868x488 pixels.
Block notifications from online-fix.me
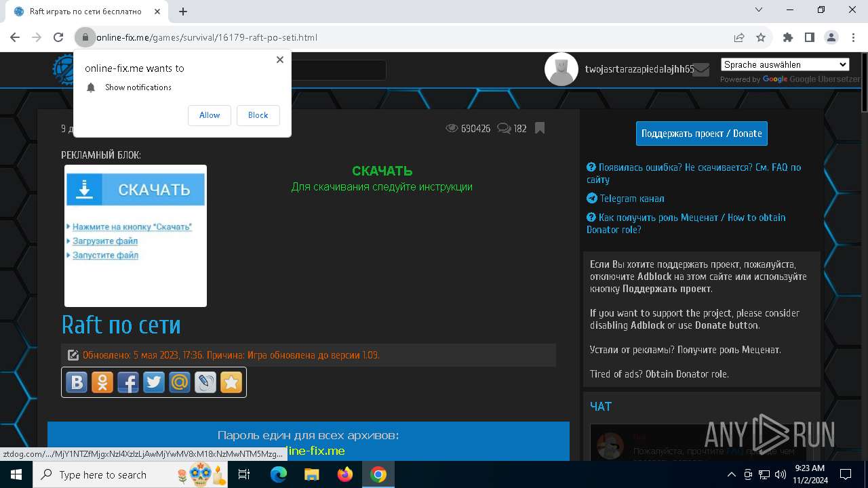click(x=258, y=115)
